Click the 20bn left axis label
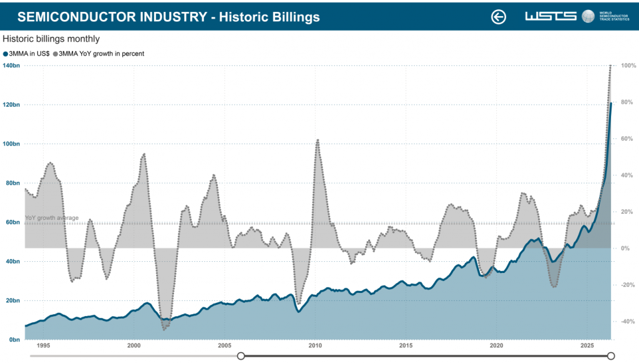Image resolution: width=639 pixels, height=364 pixels. [x=12, y=300]
